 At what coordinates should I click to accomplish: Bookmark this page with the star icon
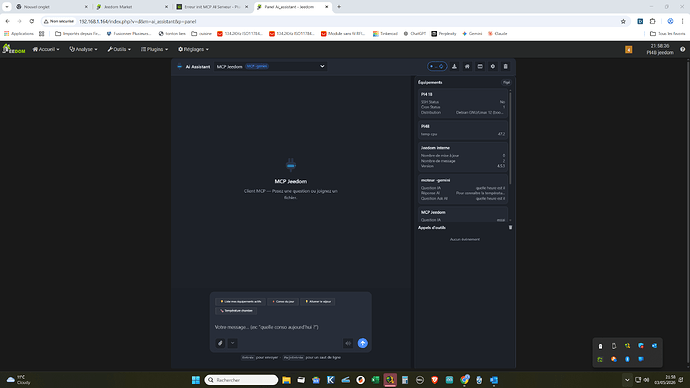623,21
